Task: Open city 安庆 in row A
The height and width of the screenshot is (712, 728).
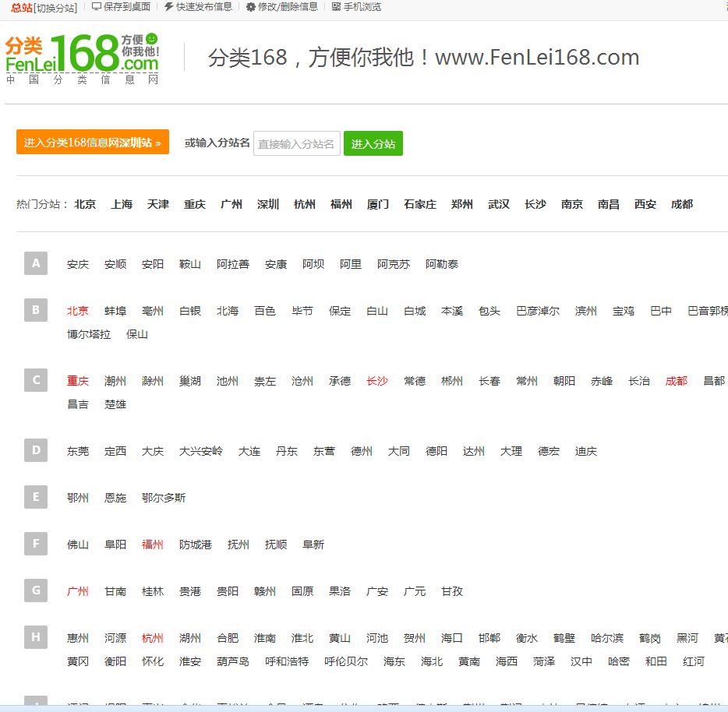Action: (78, 264)
